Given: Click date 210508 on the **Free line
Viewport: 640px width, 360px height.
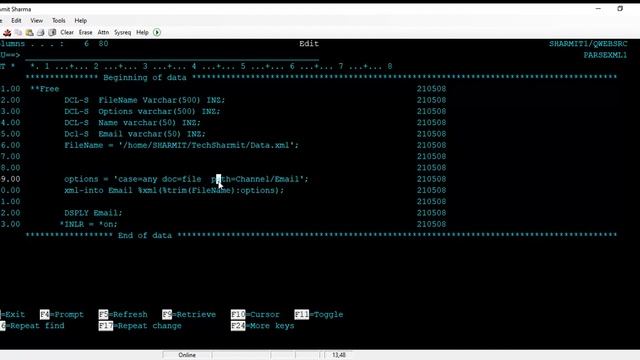Looking at the screenshot, I should pos(431,89).
